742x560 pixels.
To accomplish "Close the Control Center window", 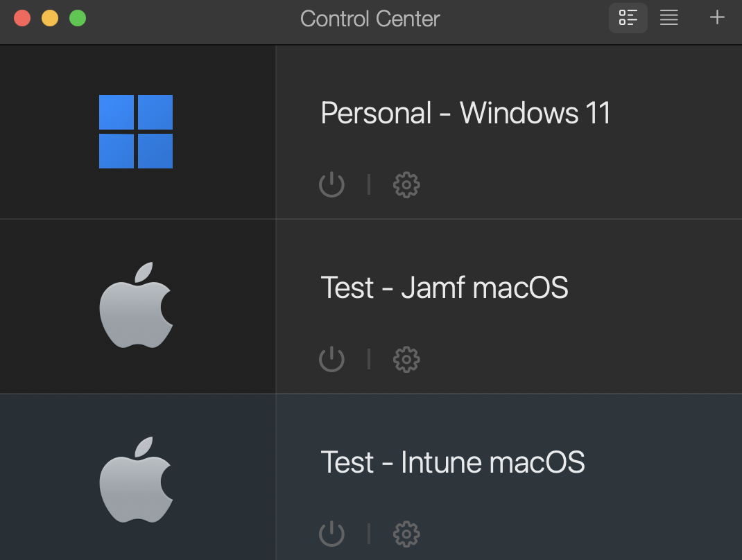I will tap(22, 18).
